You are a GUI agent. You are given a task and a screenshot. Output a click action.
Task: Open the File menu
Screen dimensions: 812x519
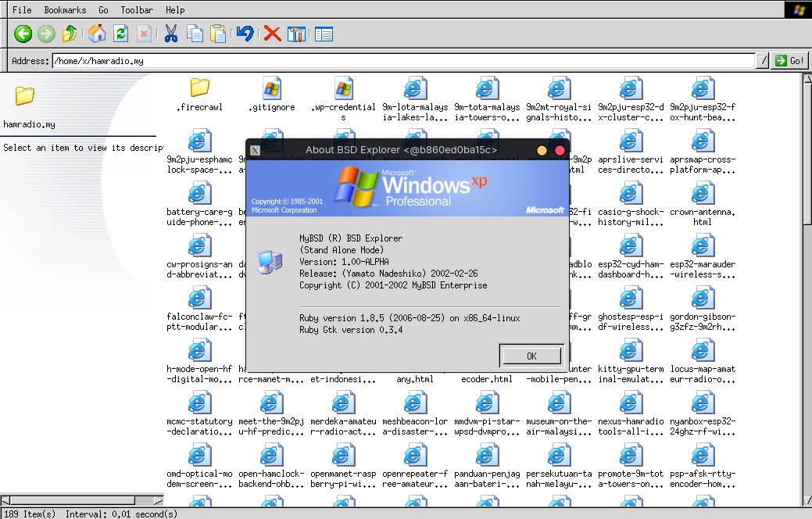22,10
